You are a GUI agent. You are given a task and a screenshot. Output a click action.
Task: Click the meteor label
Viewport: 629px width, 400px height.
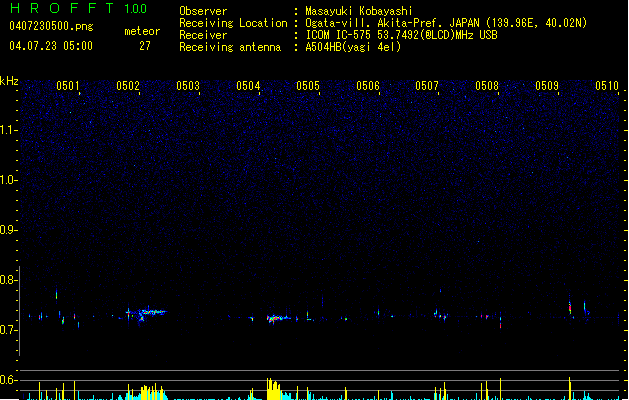[142, 31]
